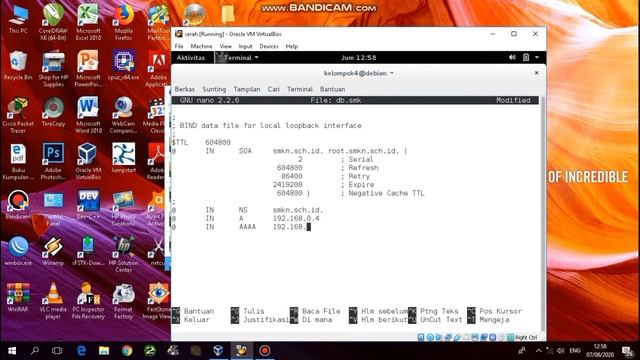The image size is (640, 360).
Task: Open This PC desktop icon
Action: [18, 20]
